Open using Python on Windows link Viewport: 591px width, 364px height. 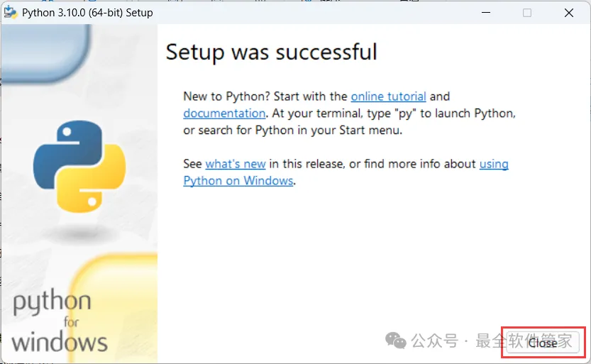[x=238, y=181]
